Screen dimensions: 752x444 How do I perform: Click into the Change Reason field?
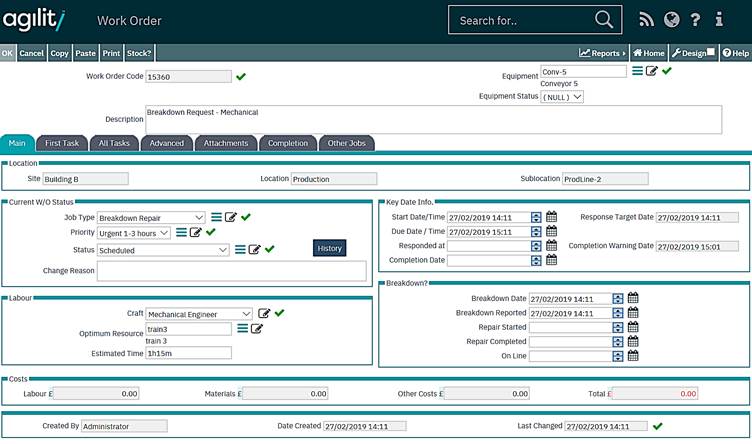tap(217, 271)
